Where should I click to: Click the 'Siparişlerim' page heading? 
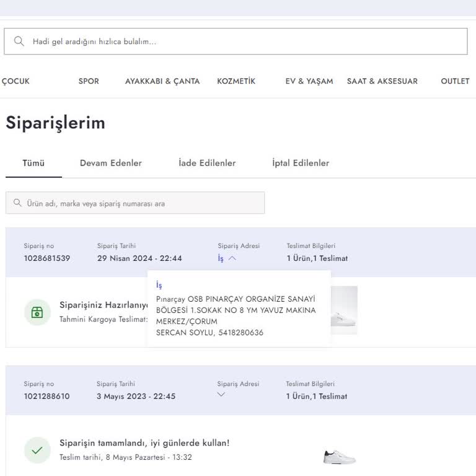tap(56, 123)
